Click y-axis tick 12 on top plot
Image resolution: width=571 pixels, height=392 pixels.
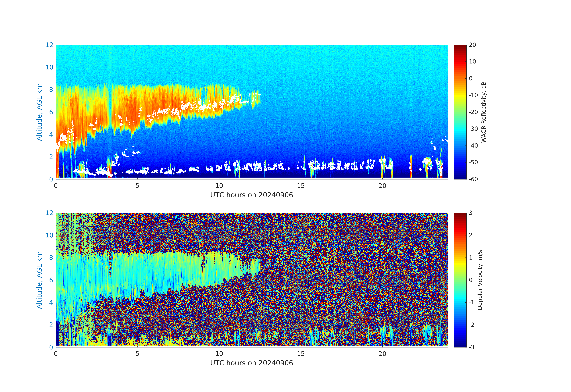(x=49, y=45)
